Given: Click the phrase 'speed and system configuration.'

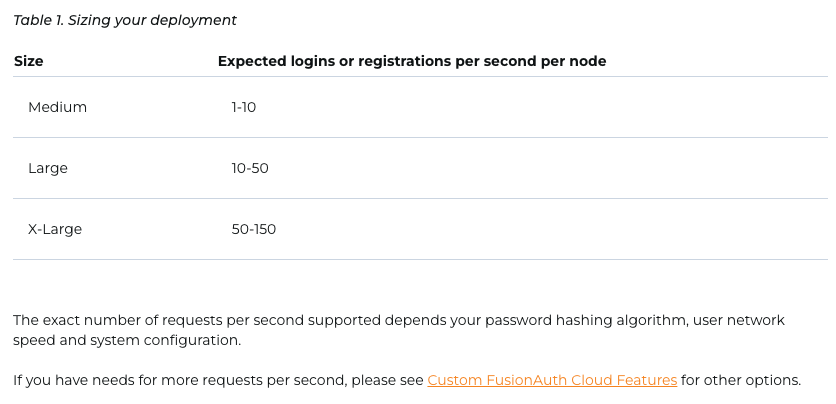Looking at the screenshot, I should click(127, 341).
